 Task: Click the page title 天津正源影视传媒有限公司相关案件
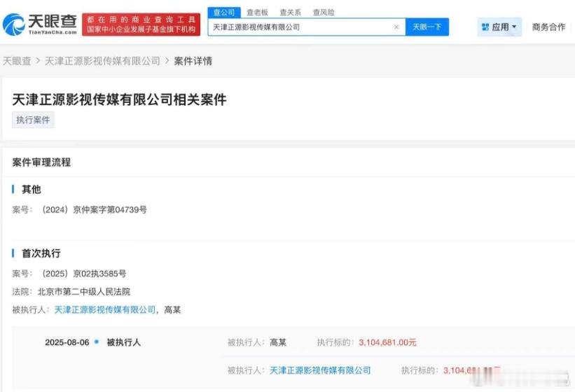[x=119, y=99]
